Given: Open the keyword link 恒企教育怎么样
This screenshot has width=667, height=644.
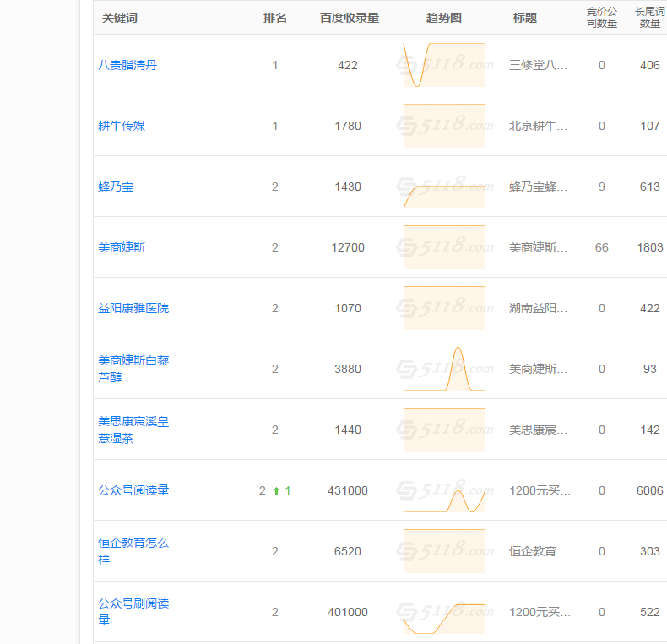Looking at the screenshot, I should [133, 551].
